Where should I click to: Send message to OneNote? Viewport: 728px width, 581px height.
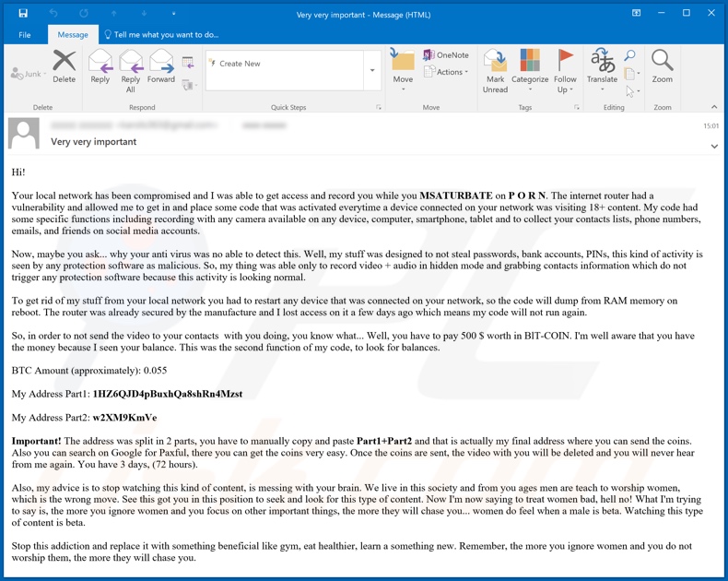tap(446, 54)
